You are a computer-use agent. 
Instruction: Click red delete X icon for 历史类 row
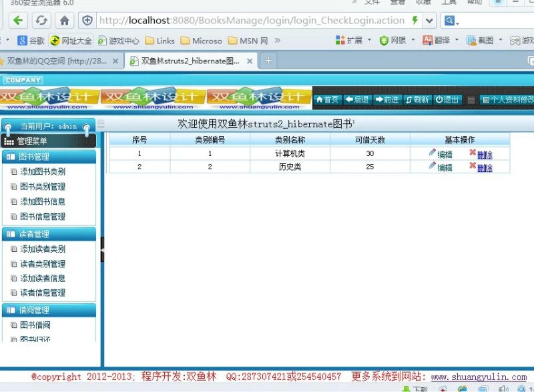(473, 166)
